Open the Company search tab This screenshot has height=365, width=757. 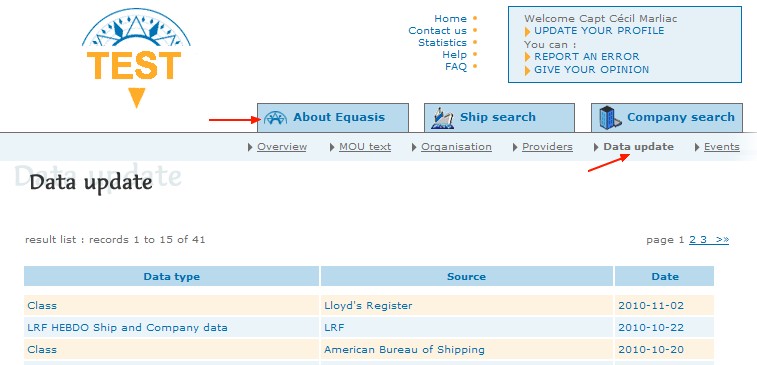[667, 117]
